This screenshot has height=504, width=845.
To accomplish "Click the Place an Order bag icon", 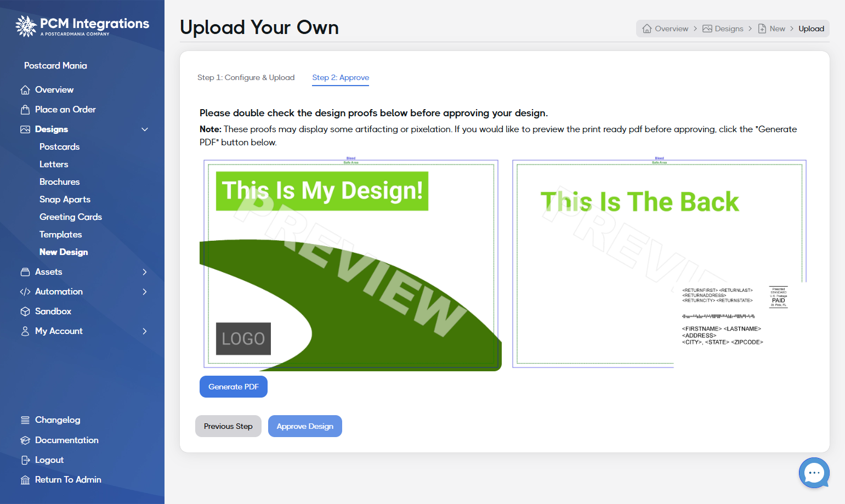I will click(25, 110).
